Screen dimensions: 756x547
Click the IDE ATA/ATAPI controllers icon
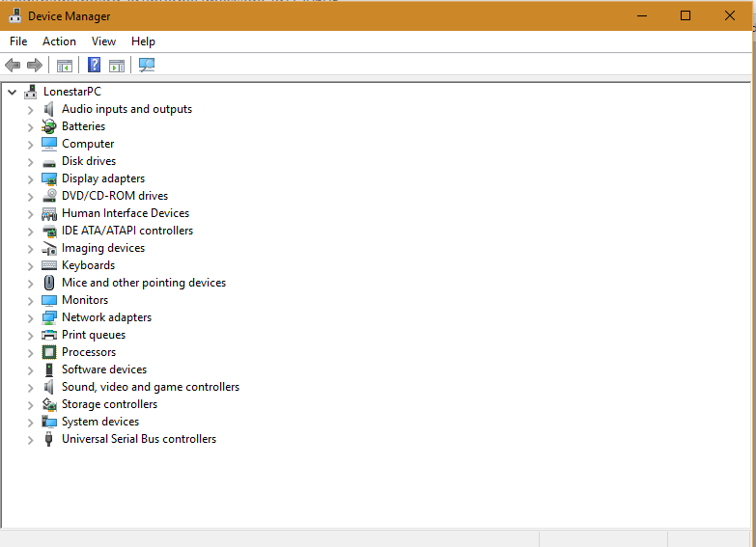[x=49, y=231]
